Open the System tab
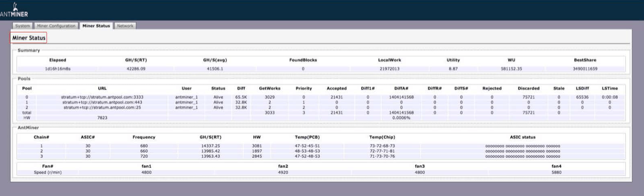Viewport: 644px width, 196px height. 23,26
